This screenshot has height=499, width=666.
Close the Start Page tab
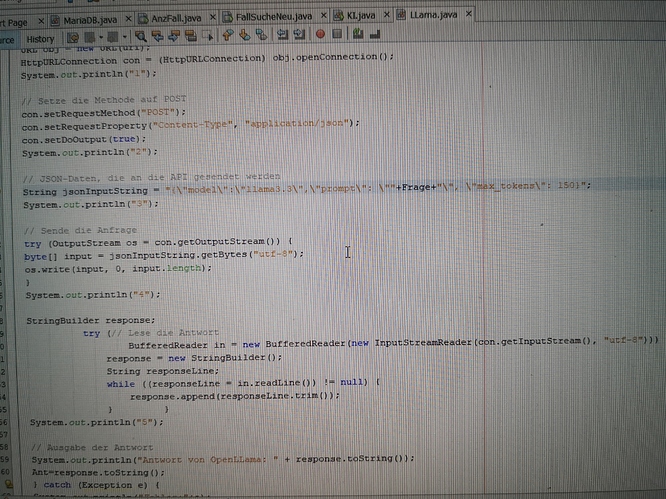[x=41, y=21]
